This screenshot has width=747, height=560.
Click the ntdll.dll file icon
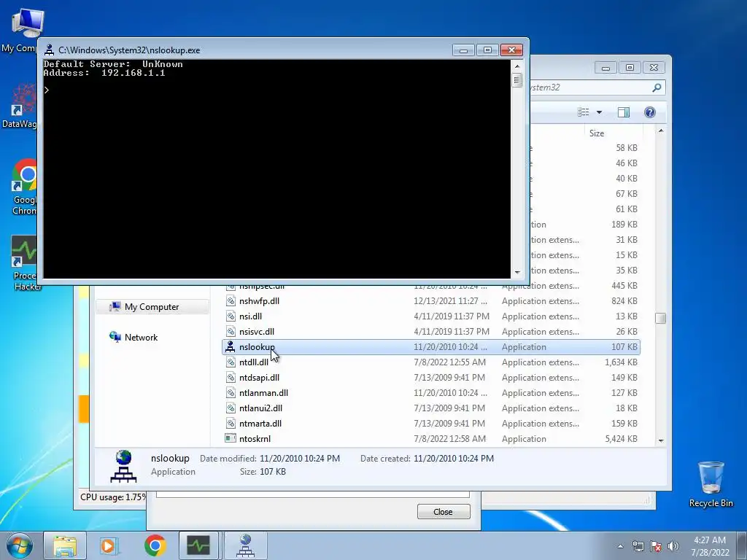[x=231, y=362]
